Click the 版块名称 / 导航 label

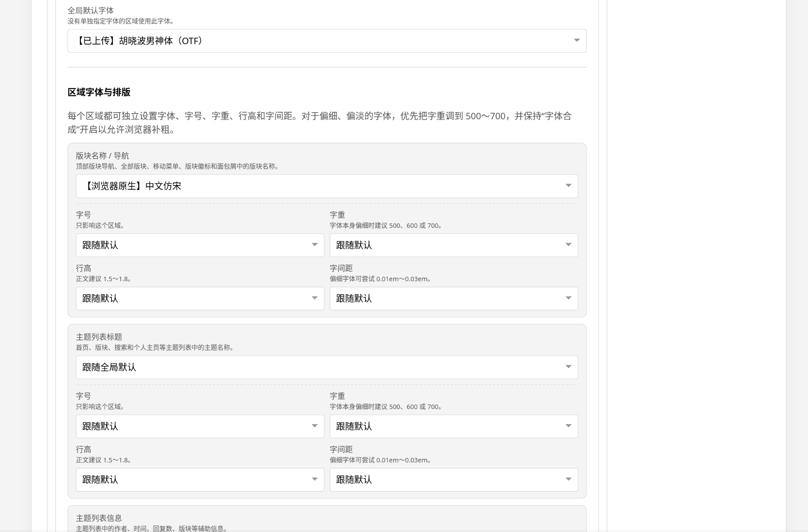pos(102,155)
